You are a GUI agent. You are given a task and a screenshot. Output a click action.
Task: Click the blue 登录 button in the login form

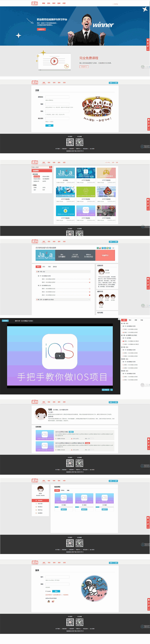(56, 591)
